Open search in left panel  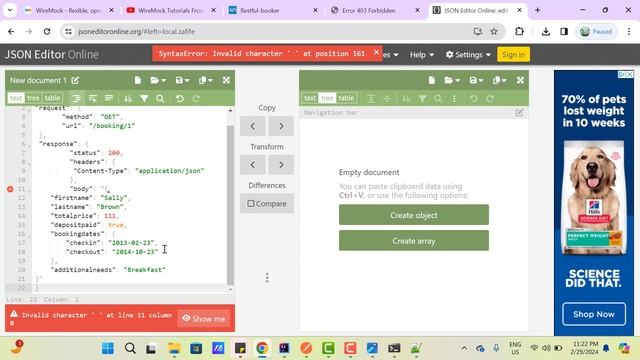(160, 98)
